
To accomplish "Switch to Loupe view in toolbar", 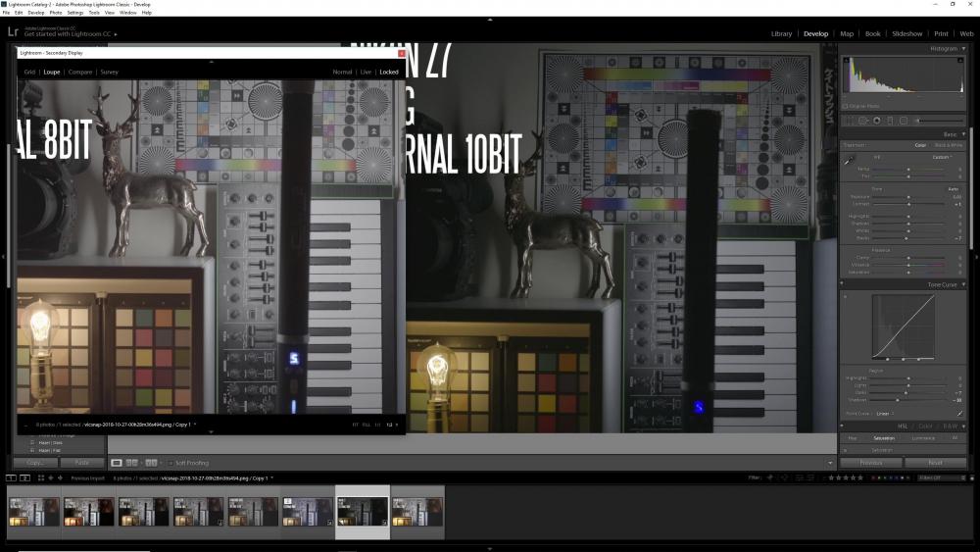I will tap(117, 463).
